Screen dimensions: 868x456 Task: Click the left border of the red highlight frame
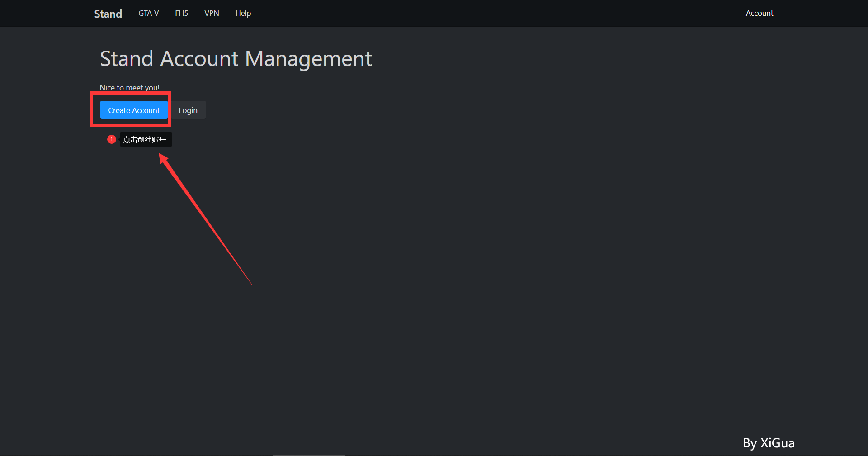point(91,109)
